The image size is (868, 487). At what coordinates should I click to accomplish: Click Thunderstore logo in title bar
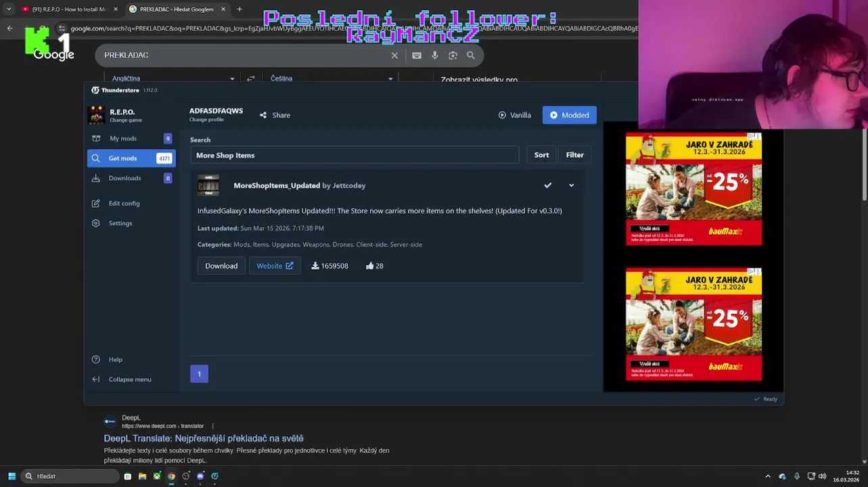pyautogui.click(x=95, y=90)
